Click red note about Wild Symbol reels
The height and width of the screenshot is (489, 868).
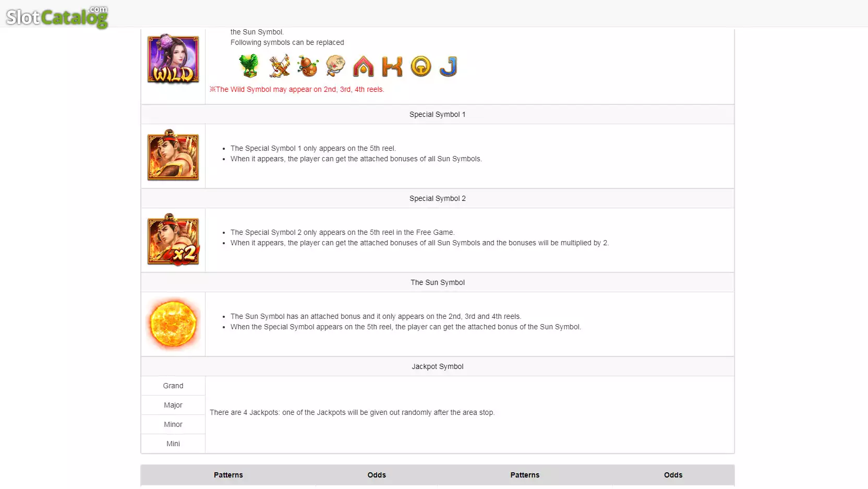tap(297, 89)
